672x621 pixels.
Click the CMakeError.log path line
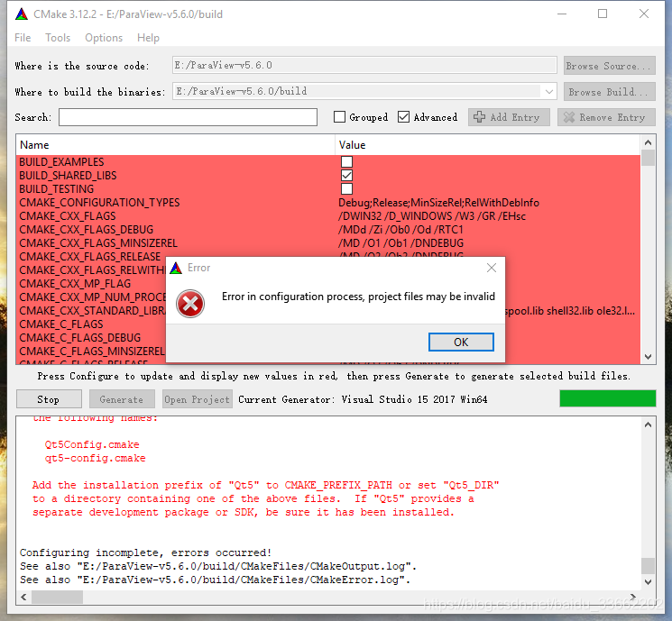tap(216, 580)
